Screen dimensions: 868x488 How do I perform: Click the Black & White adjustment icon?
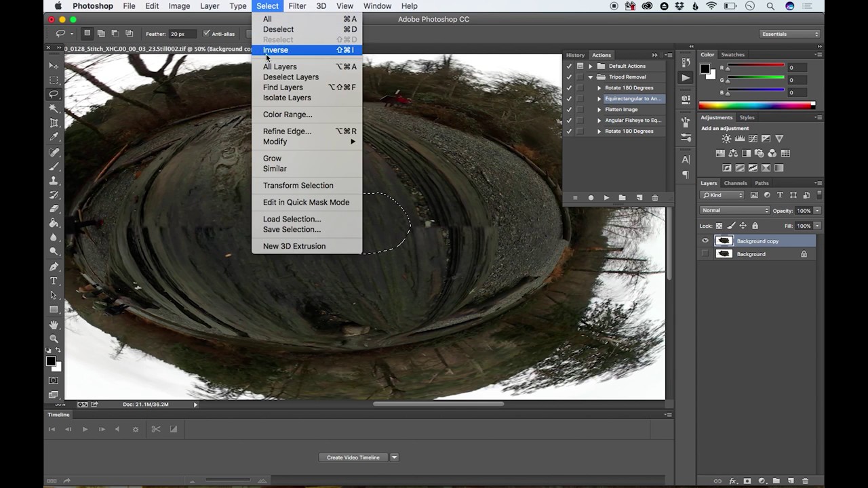point(746,153)
